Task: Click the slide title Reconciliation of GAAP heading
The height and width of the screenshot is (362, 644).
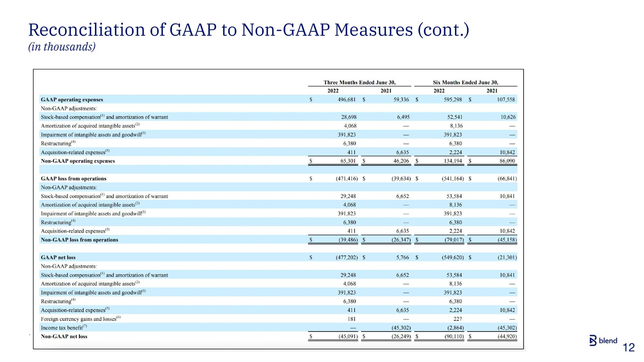Action: pos(249,30)
